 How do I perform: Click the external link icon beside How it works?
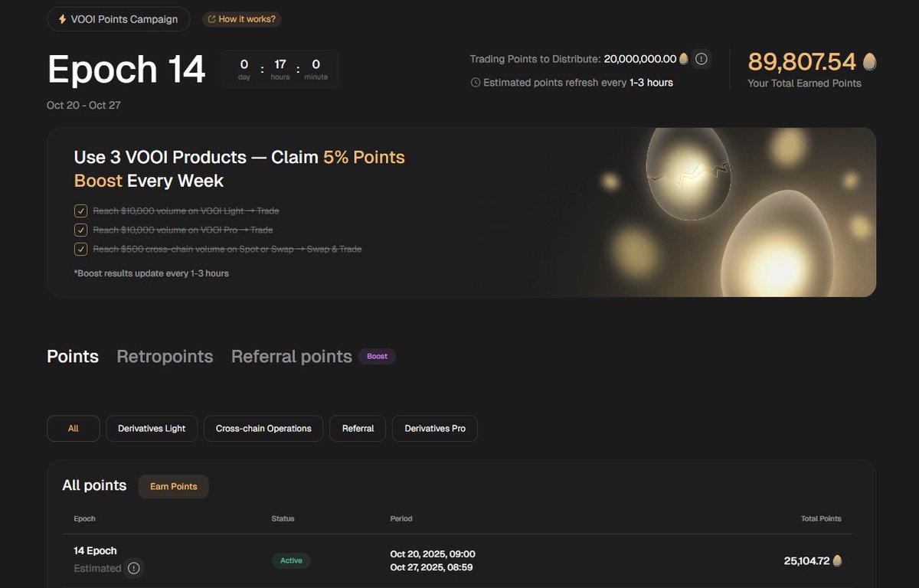coord(211,19)
